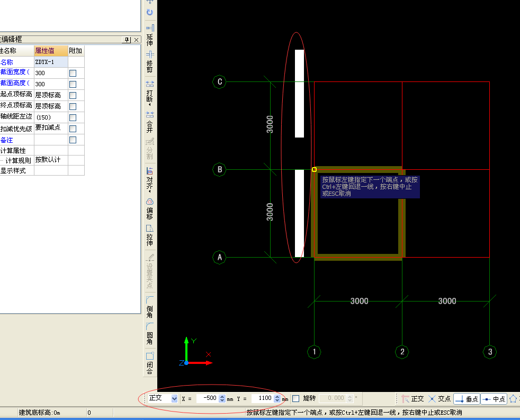Select the 打断 (break) tool
The width and height of the screenshot is (520, 420).
[150, 94]
